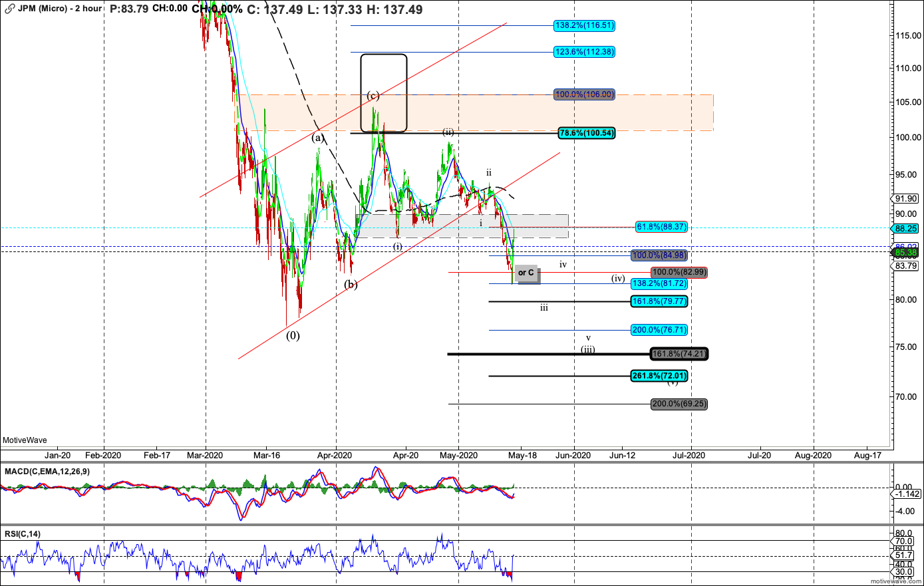Click the Jul-2020 date label

689,455
